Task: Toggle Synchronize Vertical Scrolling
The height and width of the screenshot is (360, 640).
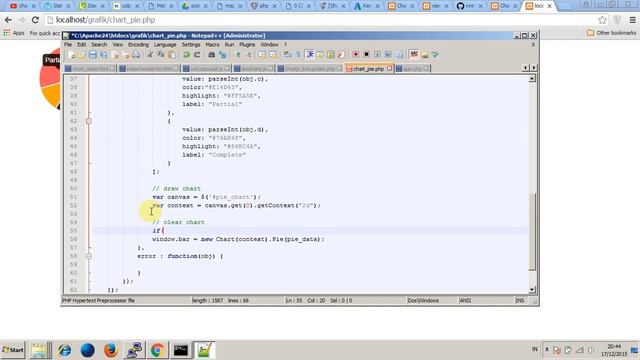Action: point(262,54)
